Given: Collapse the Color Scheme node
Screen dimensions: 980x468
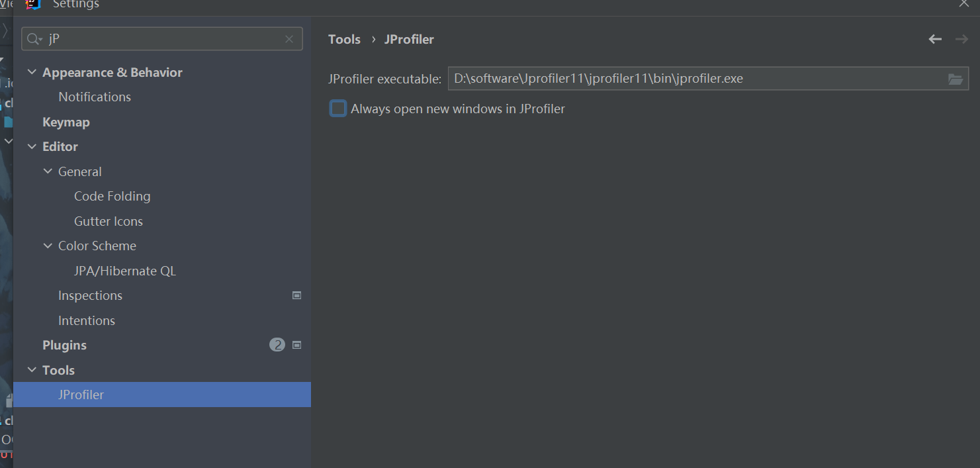Looking at the screenshot, I should [48, 246].
